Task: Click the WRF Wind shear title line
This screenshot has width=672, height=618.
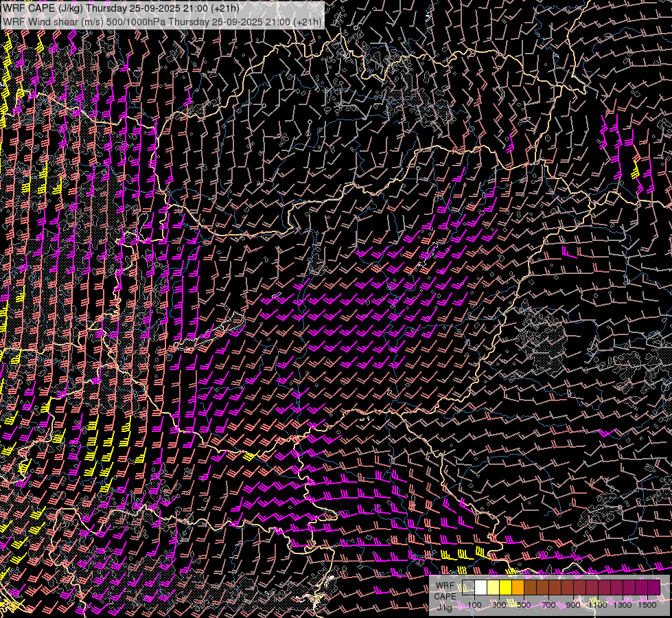Action: point(162,21)
